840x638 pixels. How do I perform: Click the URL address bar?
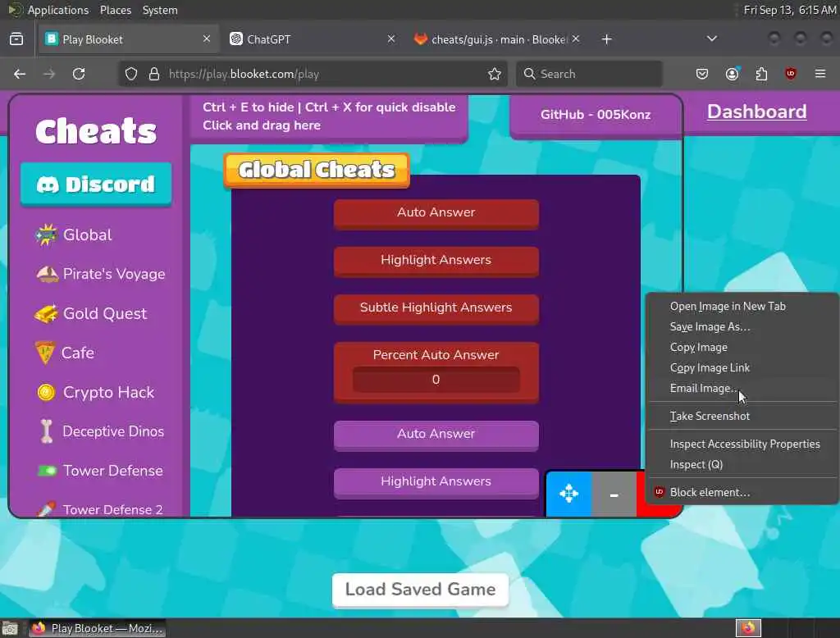[313, 74]
